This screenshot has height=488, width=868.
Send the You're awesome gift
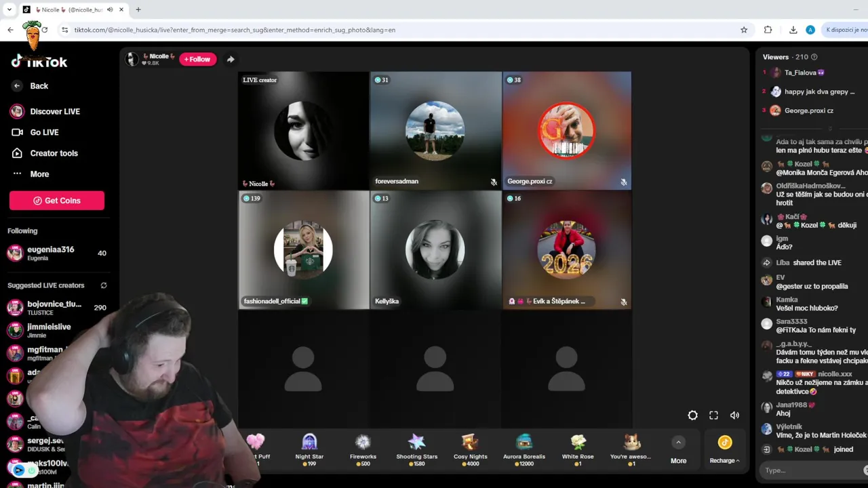point(631,449)
